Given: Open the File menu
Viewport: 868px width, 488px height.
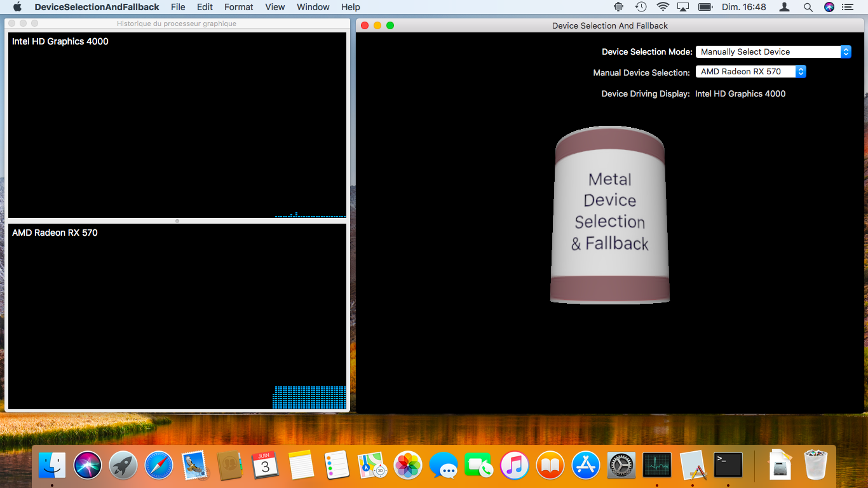Looking at the screenshot, I should 178,7.
